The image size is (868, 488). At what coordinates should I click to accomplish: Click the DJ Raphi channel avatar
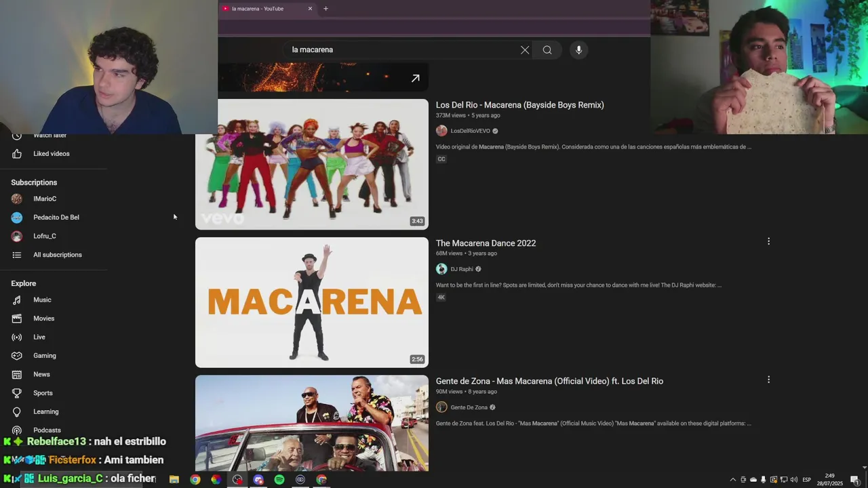441,269
